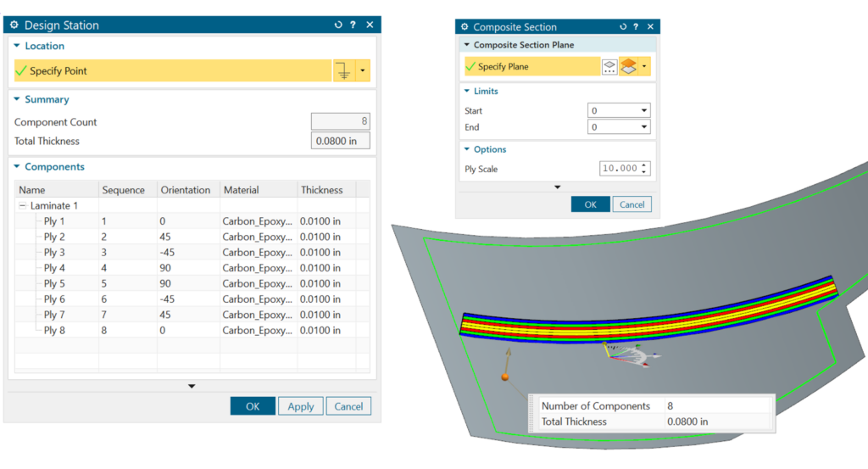Collapse the Limits section
This screenshot has width=868, height=469.
tap(466, 92)
